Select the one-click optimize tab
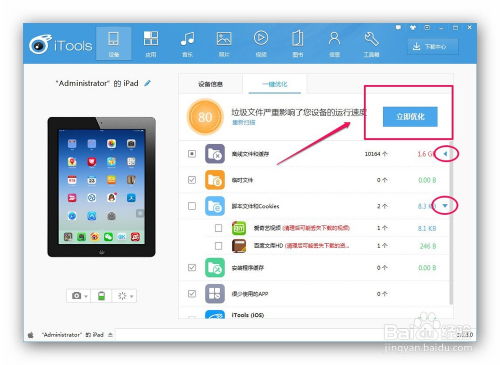This screenshot has height=365, width=500. [x=275, y=84]
